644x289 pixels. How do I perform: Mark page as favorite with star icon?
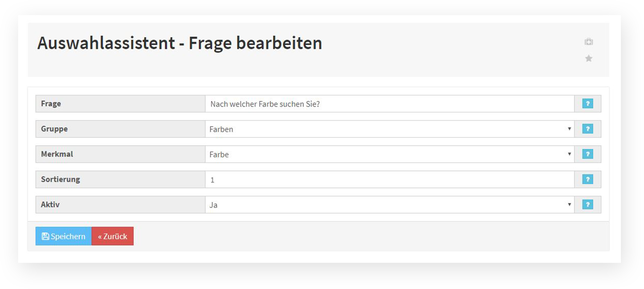coord(589,58)
